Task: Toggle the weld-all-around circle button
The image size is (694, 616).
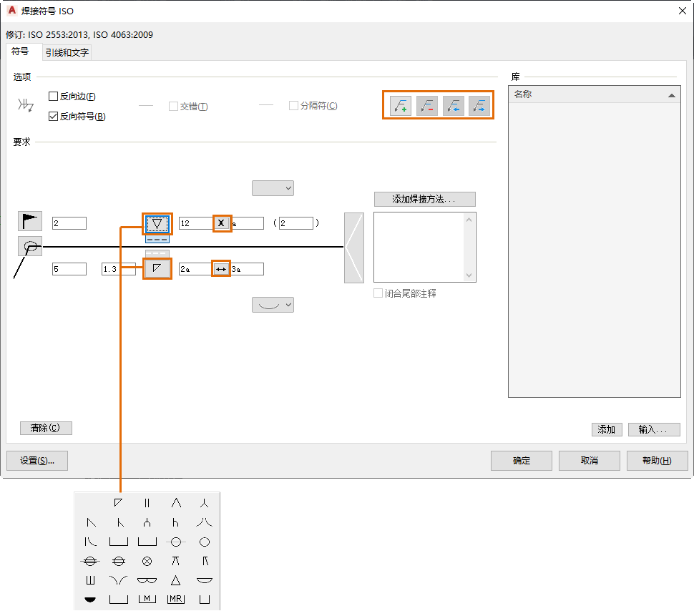Action: pyautogui.click(x=29, y=246)
